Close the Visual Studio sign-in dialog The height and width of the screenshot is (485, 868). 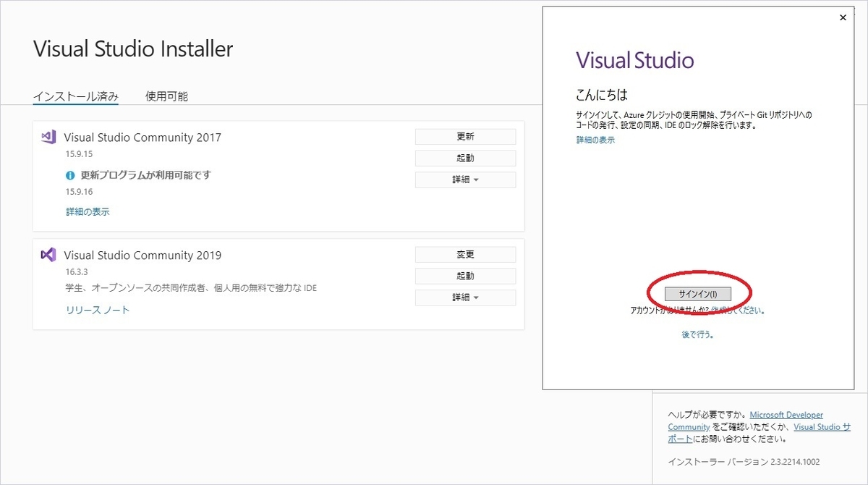pyautogui.click(x=843, y=18)
